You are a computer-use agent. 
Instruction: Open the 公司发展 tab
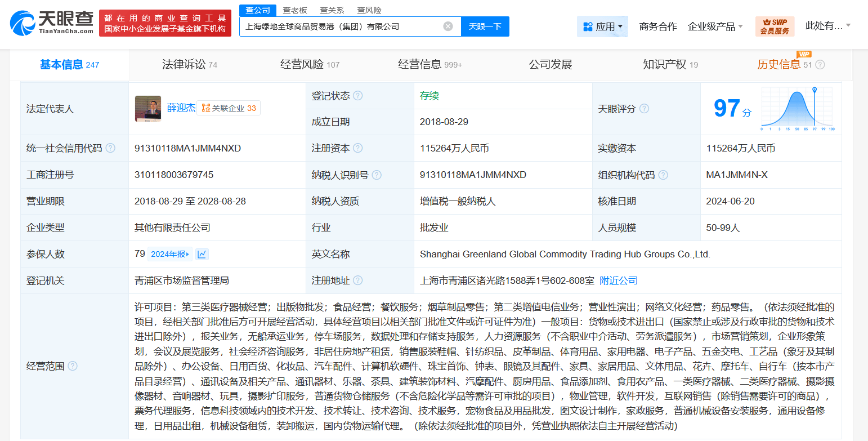(551, 65)
